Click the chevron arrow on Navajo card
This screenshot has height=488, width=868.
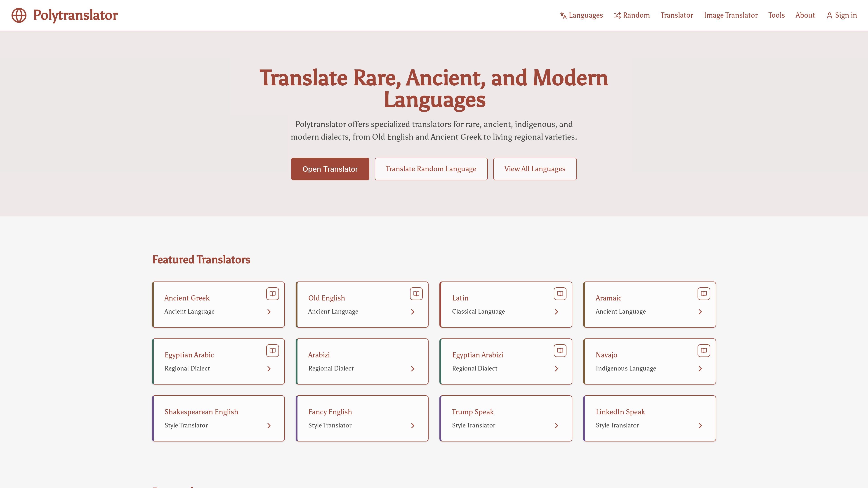[700, 369]
